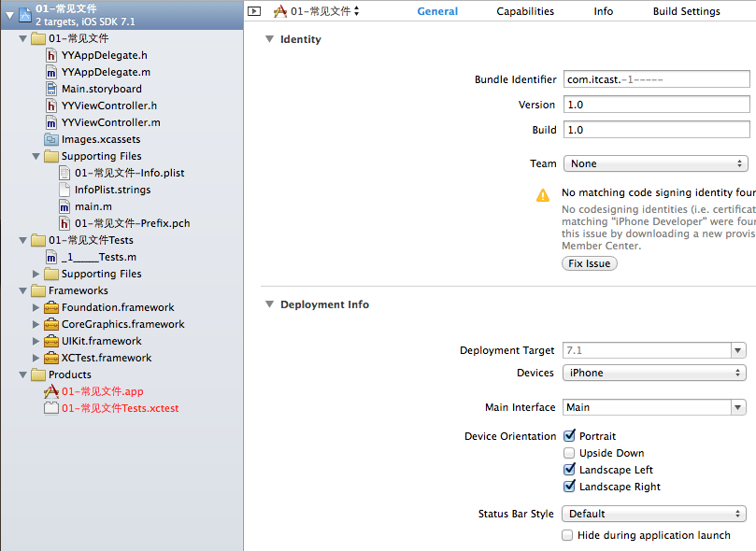Click the yellow code signing warning icon

coord(543,195)
